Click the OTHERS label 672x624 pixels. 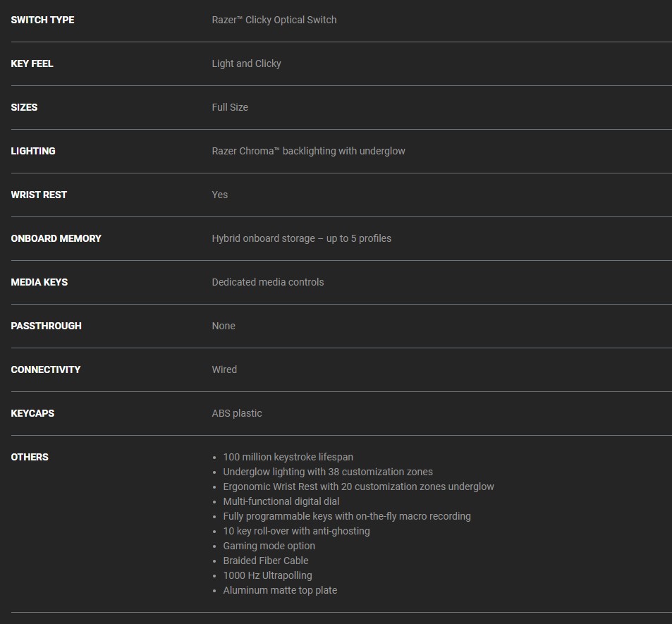pyautogui.click(x=30, y=457)
